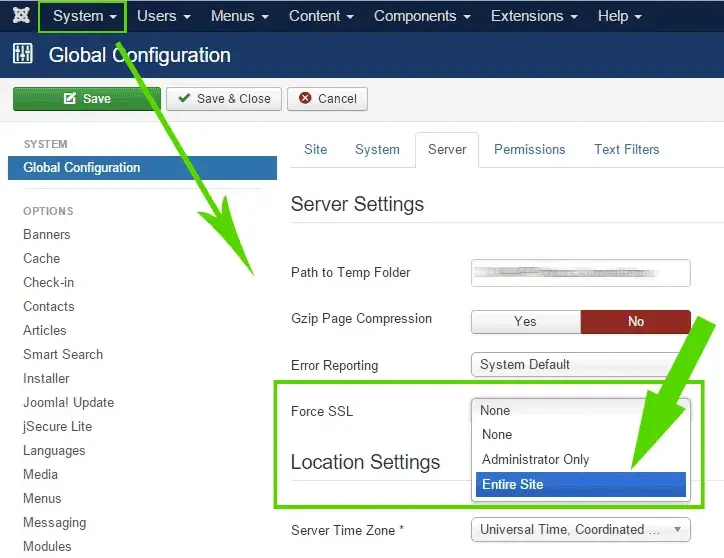
Task: Open Banners options
Action: pos(47,235)
